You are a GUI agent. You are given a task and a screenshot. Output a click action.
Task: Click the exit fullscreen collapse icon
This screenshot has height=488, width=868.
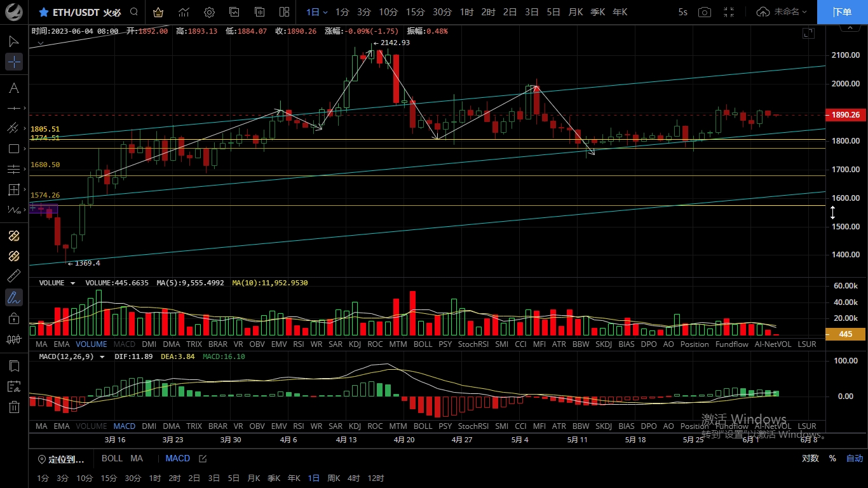click(729, 12)
